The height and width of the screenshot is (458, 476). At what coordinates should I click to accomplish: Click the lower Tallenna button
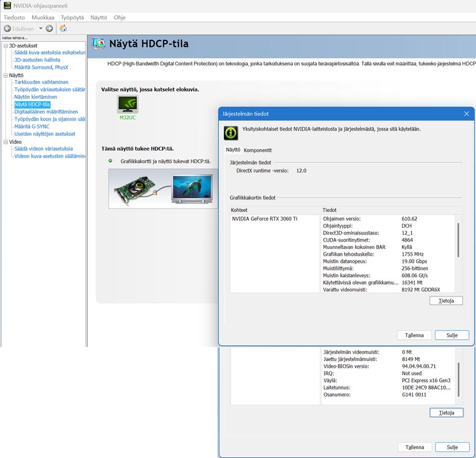(415, 448)
